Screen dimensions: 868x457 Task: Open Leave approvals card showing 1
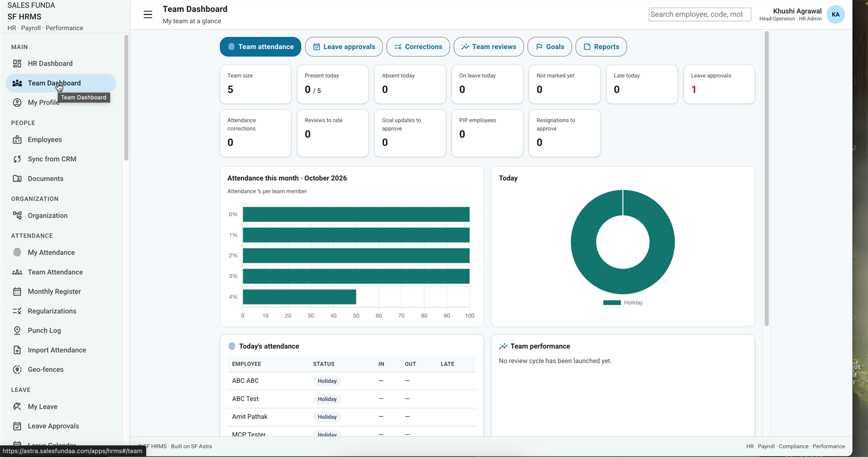(719, 84)
